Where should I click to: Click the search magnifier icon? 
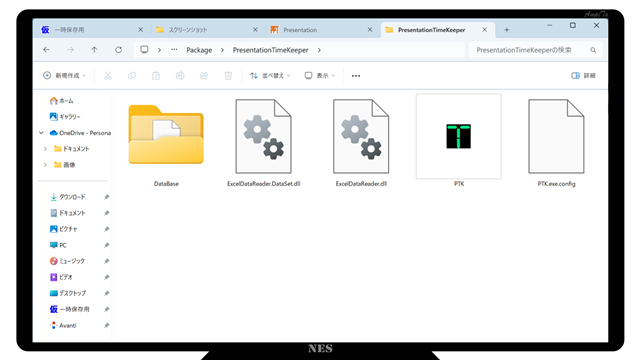pyautogui.click(x=593, y=50)
